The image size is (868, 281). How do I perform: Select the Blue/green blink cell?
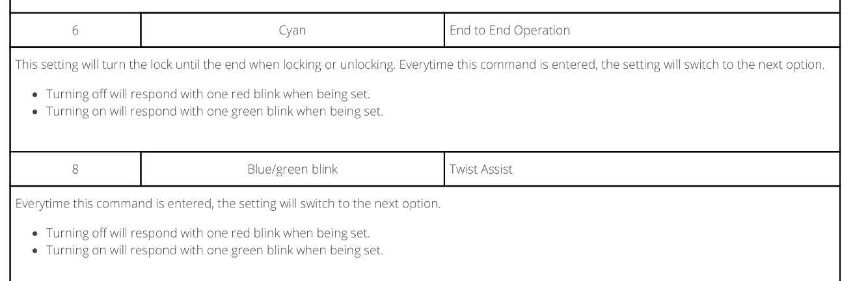pos(292,170)
